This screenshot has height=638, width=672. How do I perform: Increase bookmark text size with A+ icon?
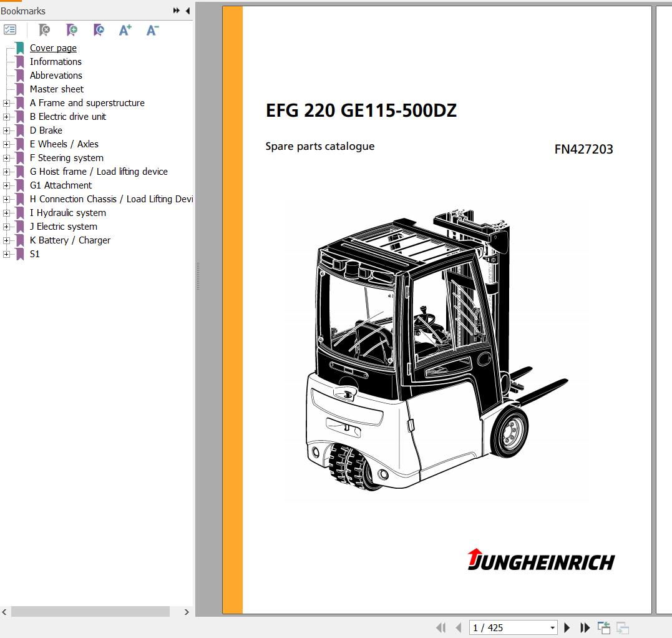(125, 29)
